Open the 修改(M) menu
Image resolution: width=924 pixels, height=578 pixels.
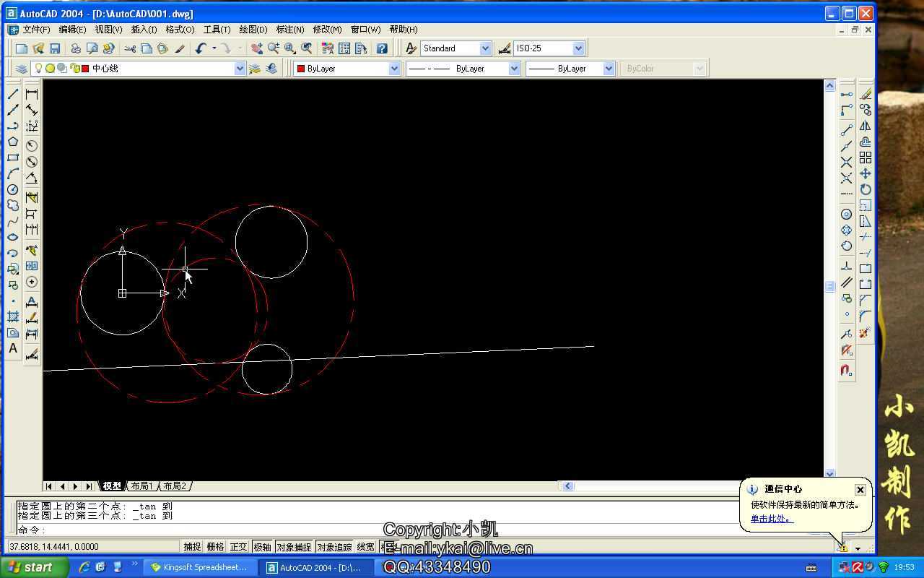tap(327, 30)
